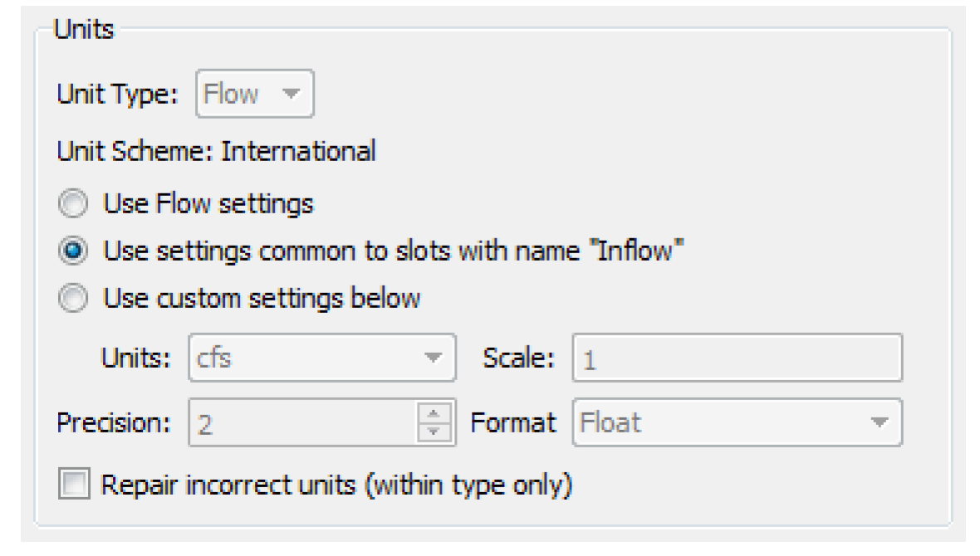This screenshot has height=556, width=980.
Task: Choose the "Use custom settings below" radio button
Action: [75, 298]
